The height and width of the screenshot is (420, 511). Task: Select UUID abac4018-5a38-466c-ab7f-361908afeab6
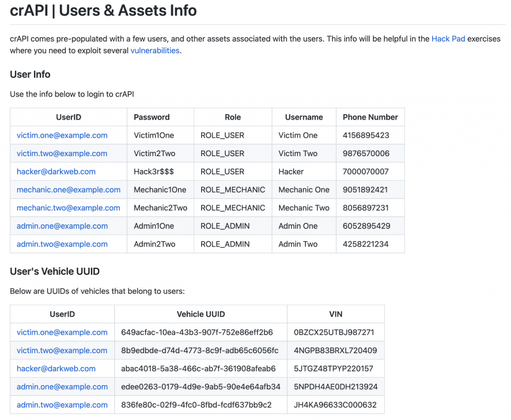tap(198, 369)
